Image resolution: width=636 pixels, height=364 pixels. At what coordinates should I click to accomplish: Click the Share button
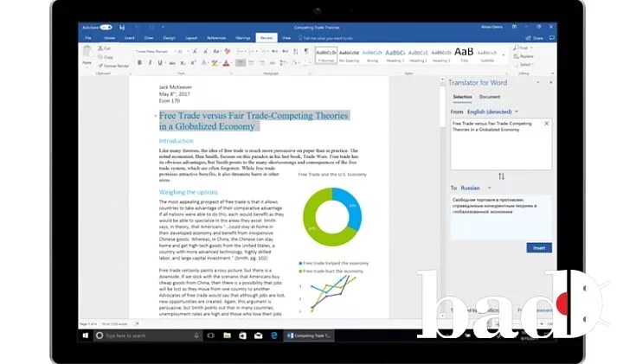(x=535, y=38)
